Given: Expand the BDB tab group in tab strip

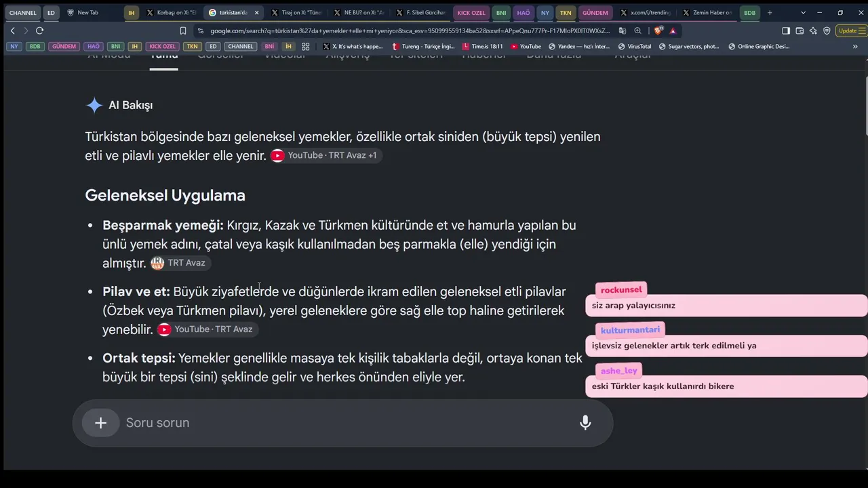Looking at the screenshot, I should click(x=749, y=13).
